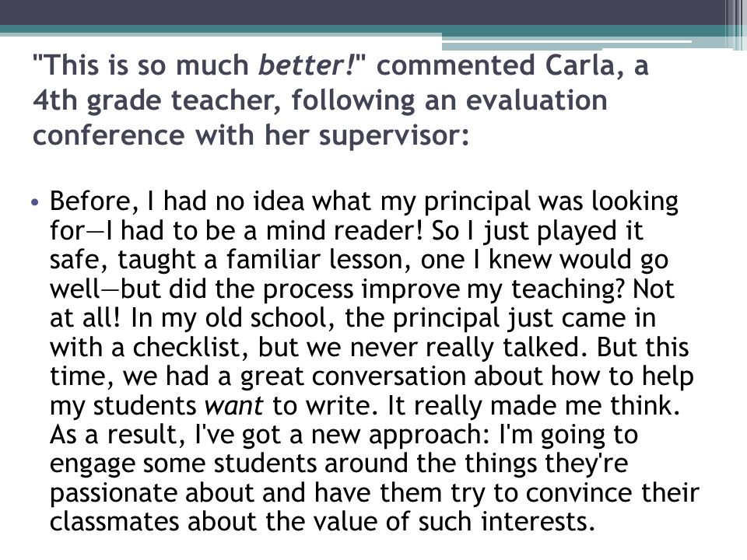
Task: Click the phrase "great conversation" in body
Action: tap(353, 376)
